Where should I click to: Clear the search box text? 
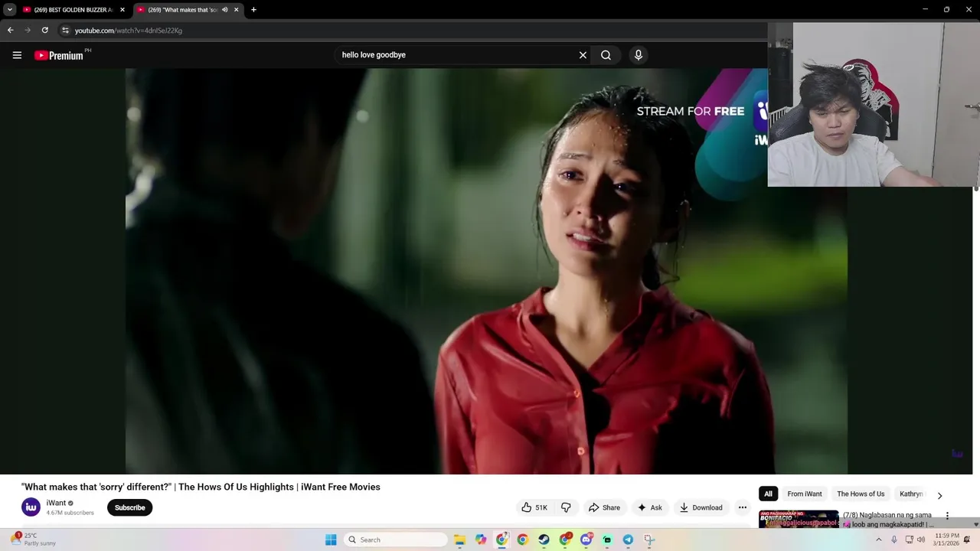[583, 55]
